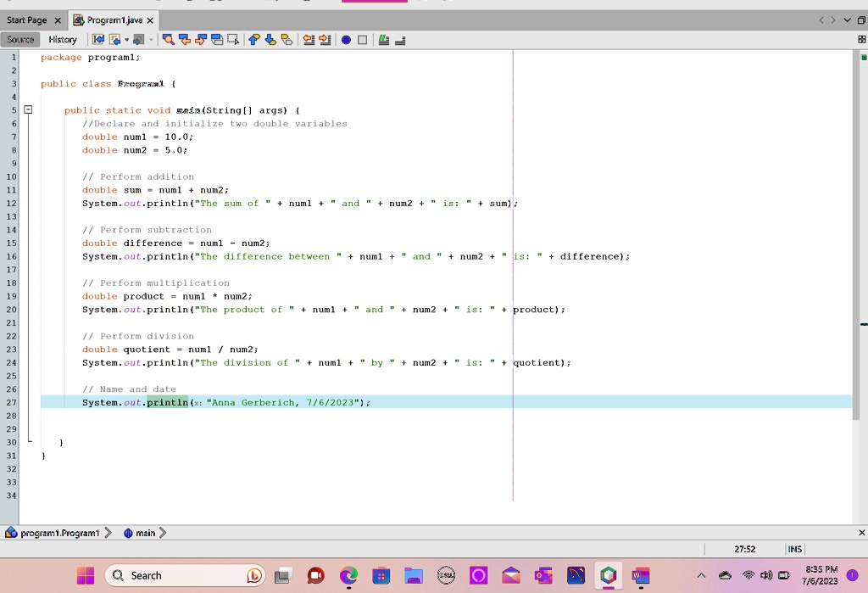Click the split editor grip icon
Screen dimensions: 868x593
(x=861, y=39)
